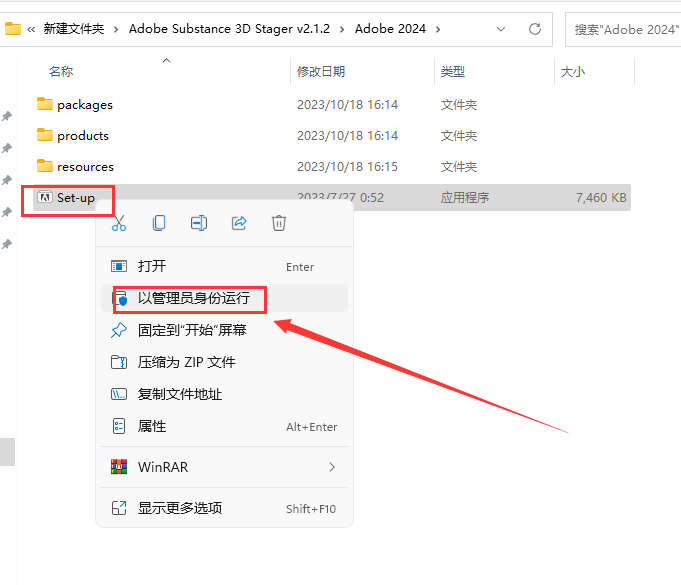Image resolution: width=681 pixels, height=585 pixels.
Task: Click the products file name
Action: pyautogui.click(x=83, y=136)
